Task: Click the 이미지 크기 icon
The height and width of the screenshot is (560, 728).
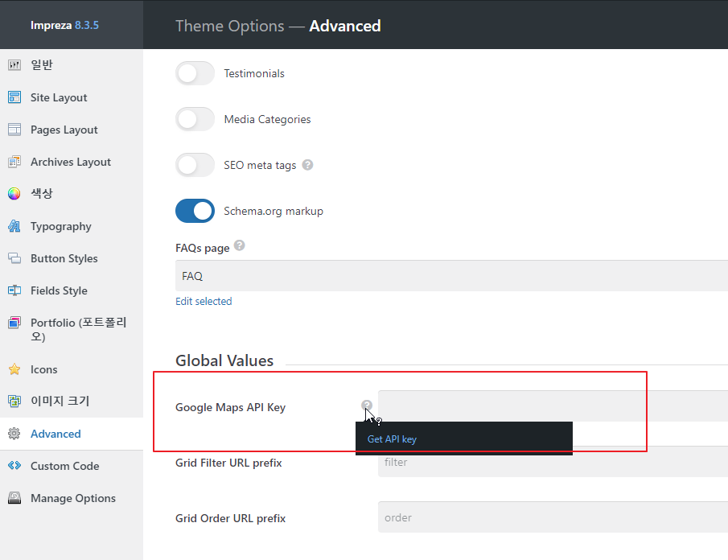Action: tap(14, 401)
